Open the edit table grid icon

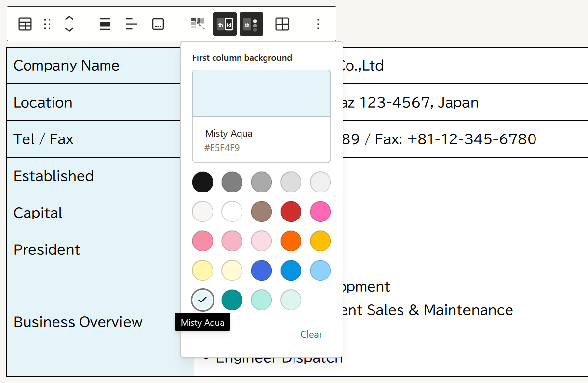pos(282,25)
